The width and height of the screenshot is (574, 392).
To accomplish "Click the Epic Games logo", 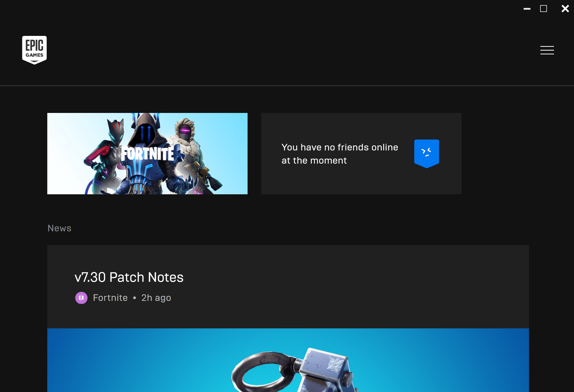I will (x=34, y=50).
